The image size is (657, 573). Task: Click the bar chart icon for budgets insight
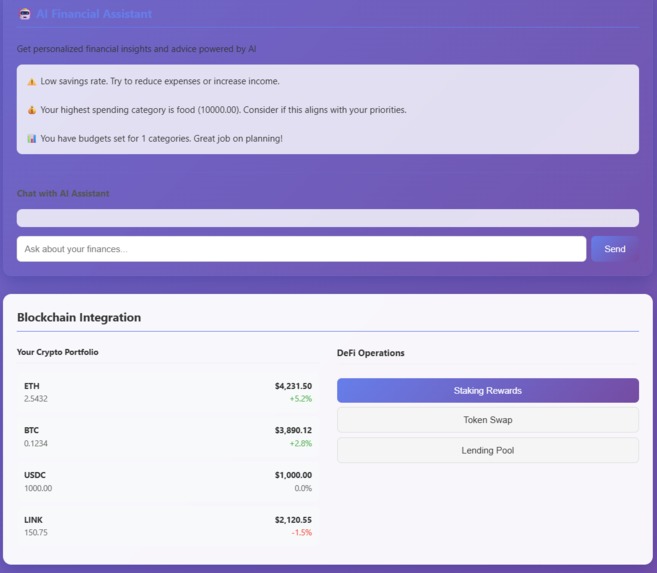pyautogui.click(x=31, y=139)
